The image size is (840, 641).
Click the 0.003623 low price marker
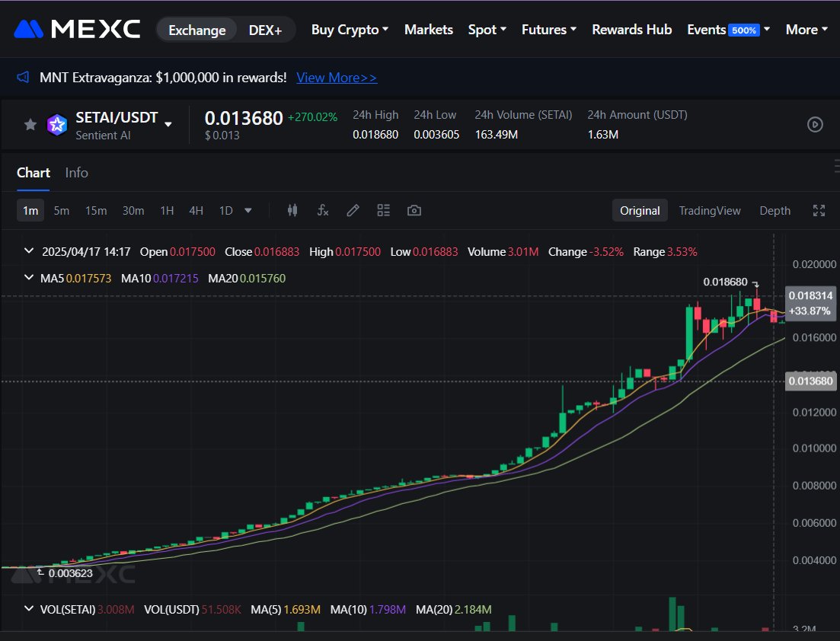pyautogui.click(x=70, y=573)
